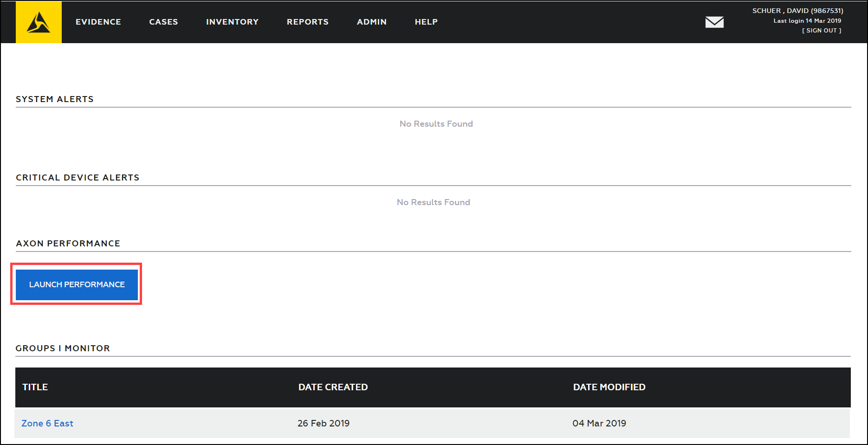868x445 pixels.
Task: Sort groups by the Title column
Action: (35, 387)
